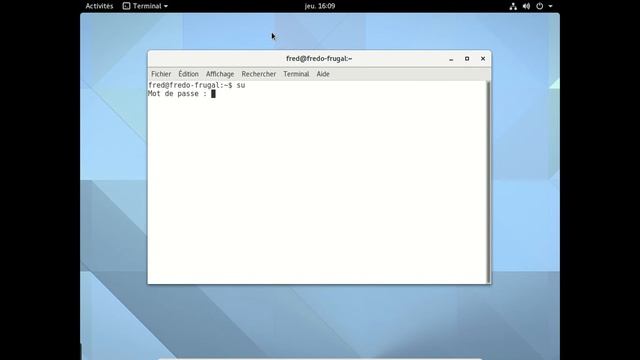Close the terminal window
The width and height of the screenshot is (640, 360).
pyautogui.click(x=483, y=59)
